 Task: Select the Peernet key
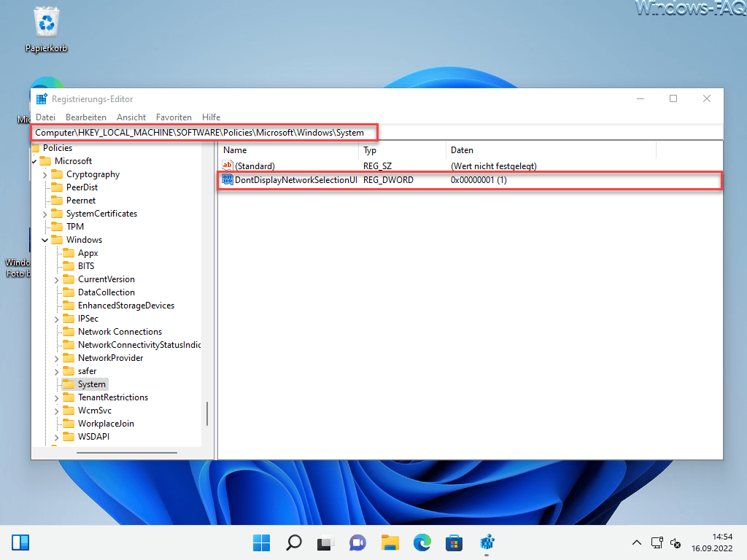pos(80,201)
